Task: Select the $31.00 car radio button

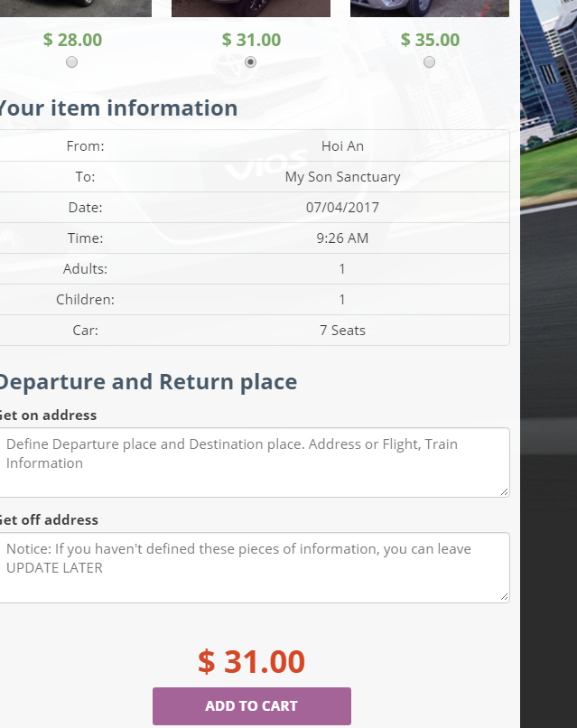Action: tap(251, 62)
